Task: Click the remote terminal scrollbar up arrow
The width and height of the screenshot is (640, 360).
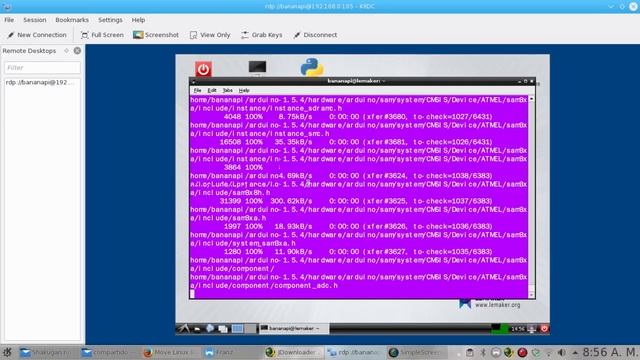Action: tap(531, 99)
